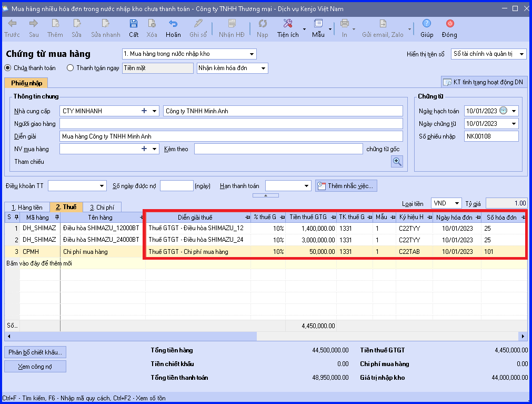Open the Điều khoản TT dropdown

[x=102, y=186]
